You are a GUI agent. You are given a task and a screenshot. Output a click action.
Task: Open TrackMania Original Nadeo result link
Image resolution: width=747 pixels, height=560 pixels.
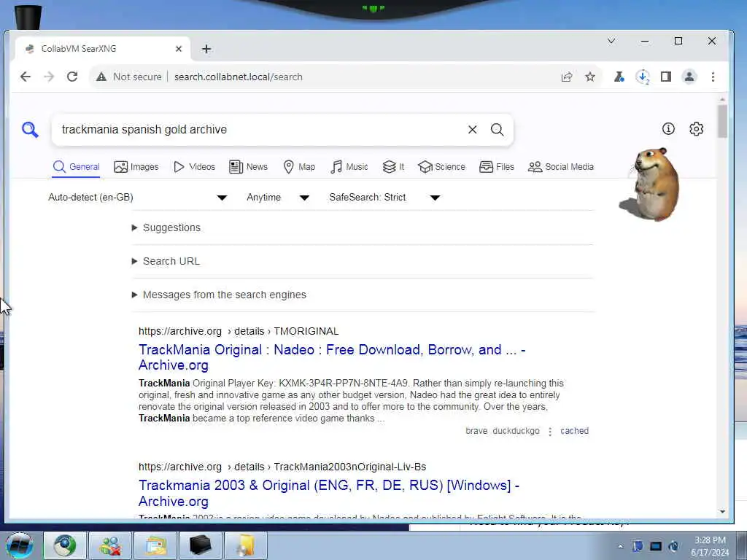332,357
